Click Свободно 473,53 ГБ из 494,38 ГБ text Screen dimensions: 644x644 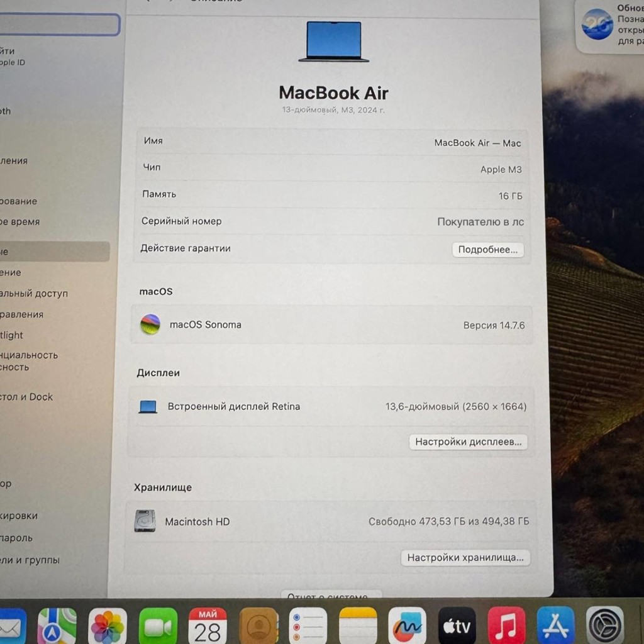[448, 521]
